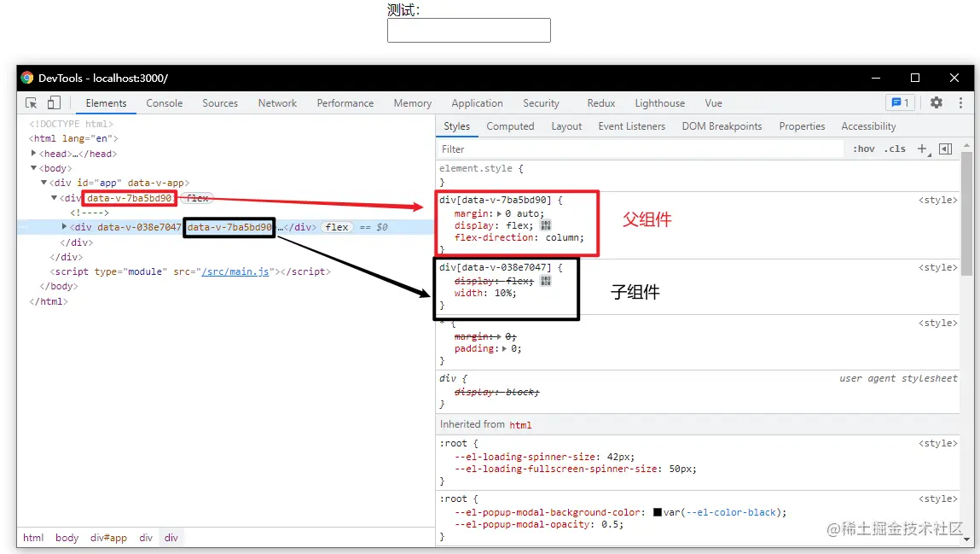The image size is (980, 554).
Task: Expand margin shorthand in data-v-7ba5bd90 rule
Action: (499, 214)
